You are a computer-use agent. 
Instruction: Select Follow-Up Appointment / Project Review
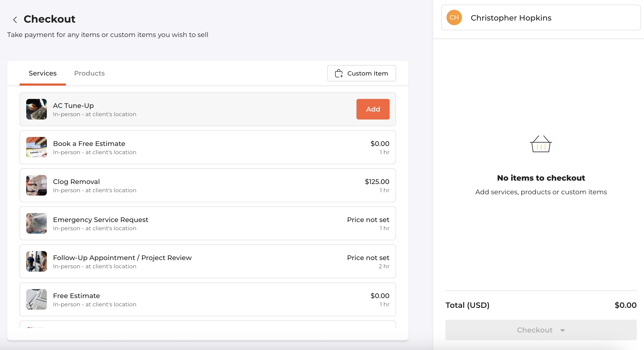pyautogui.click(x=208, y=261)
